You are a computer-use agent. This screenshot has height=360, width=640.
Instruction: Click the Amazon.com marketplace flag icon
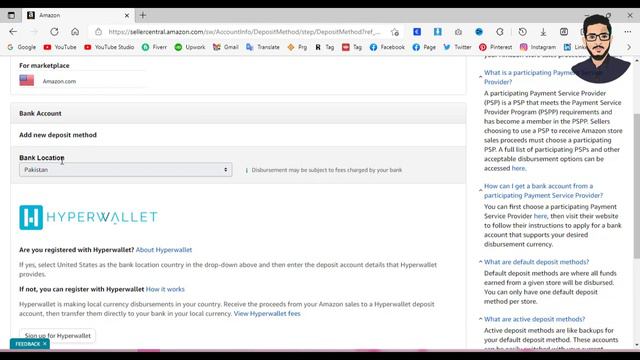(27, 80)
